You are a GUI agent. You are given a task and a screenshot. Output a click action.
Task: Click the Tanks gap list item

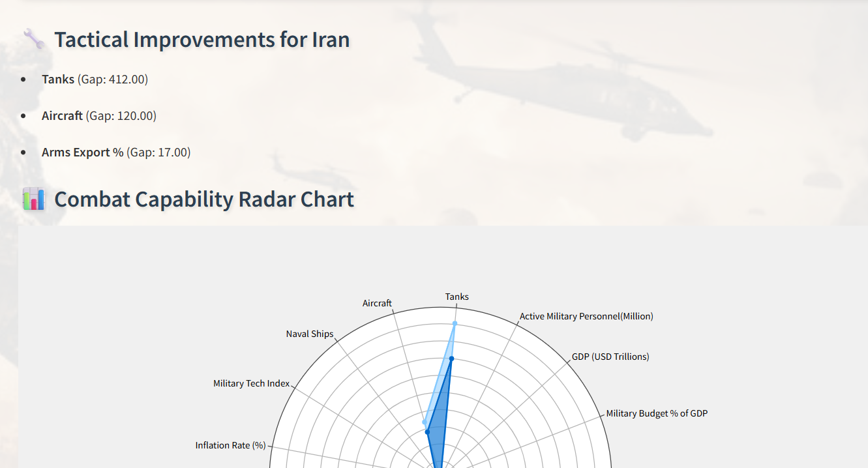pos(95,80)
